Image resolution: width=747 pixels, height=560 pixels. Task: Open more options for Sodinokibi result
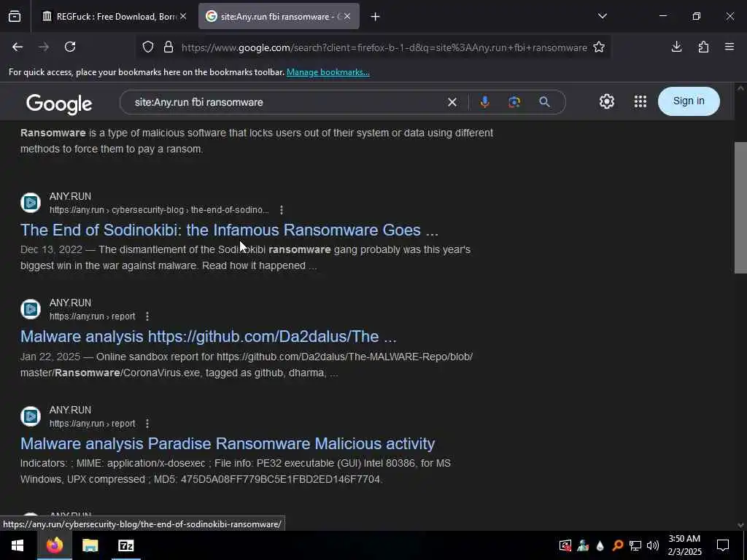282,210
